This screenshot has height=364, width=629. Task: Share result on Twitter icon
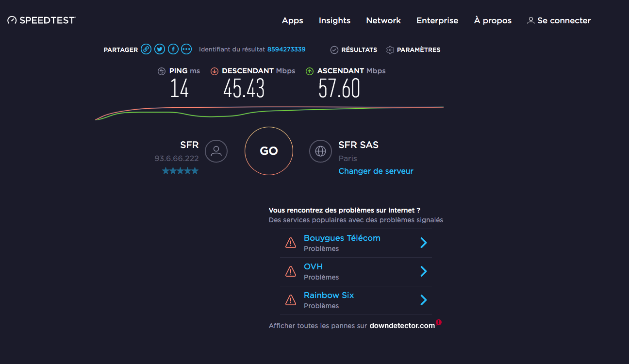tap(160, 49)
